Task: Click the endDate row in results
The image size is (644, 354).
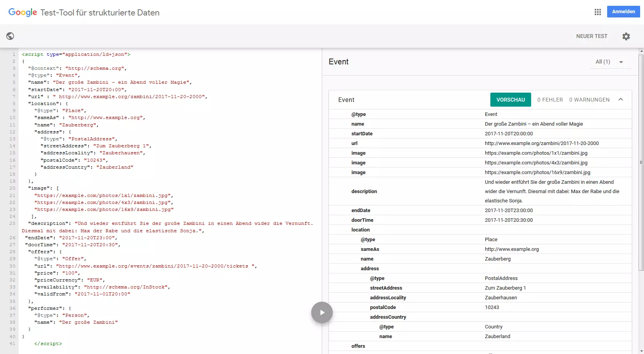Action: pos(480,210)
